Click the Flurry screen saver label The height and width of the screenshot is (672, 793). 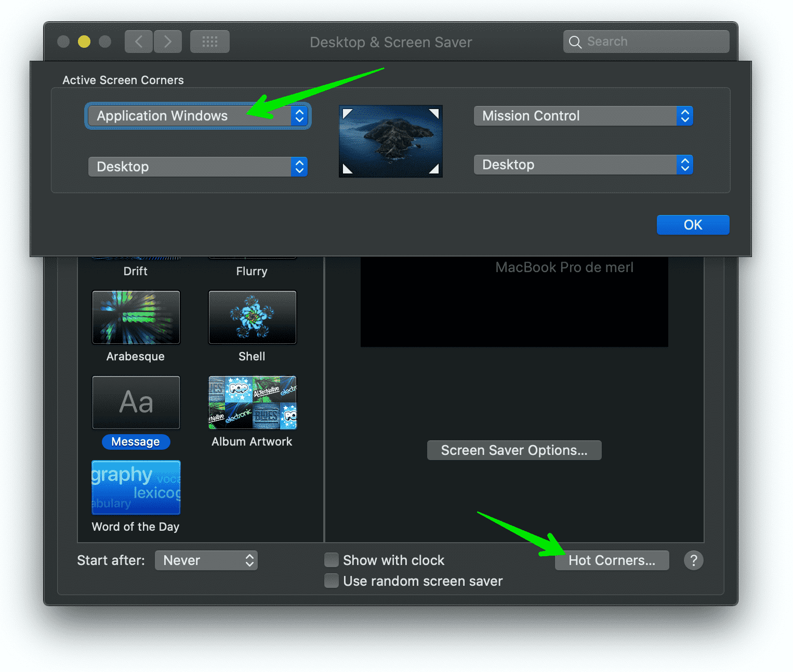tap(252, 272)
